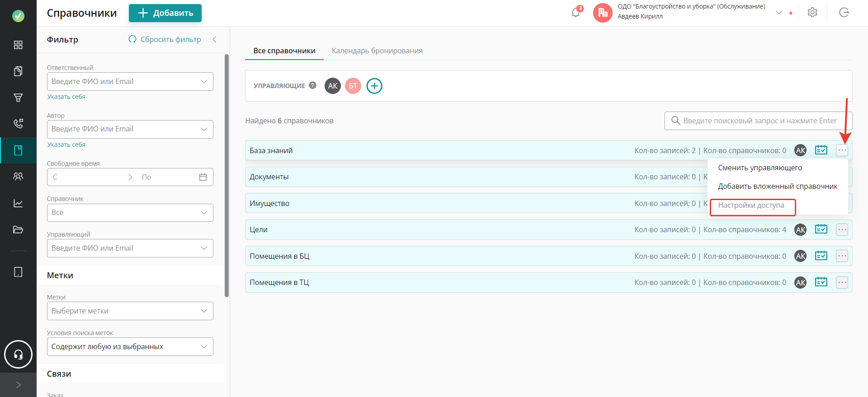Open the mobile device icon in sidebar
The width and height of the screenshot is (868, 397).
coord(18,272)
